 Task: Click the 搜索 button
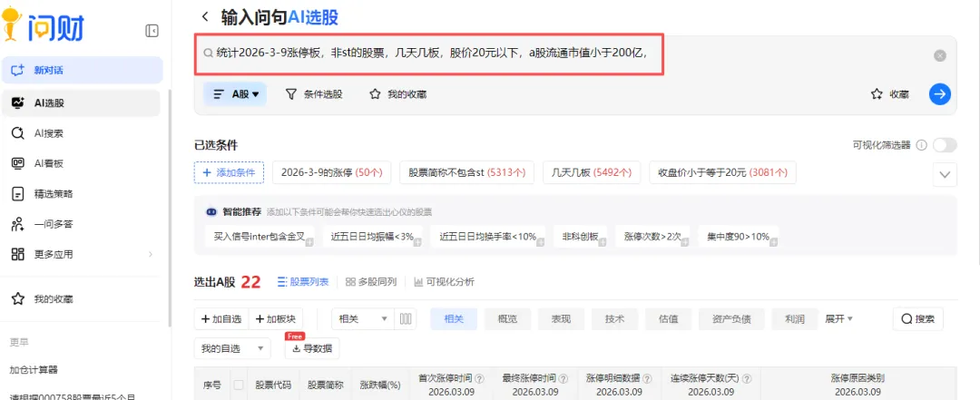point(918,318)
